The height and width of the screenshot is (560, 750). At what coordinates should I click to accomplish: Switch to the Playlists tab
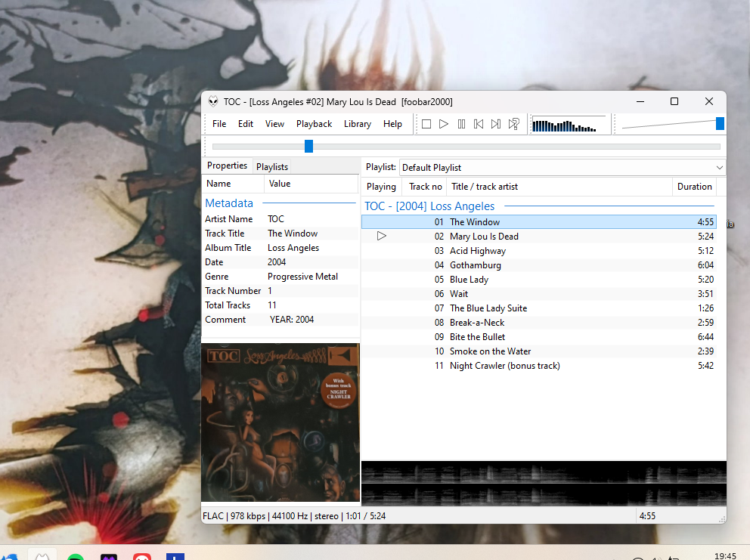coord(271,166)
